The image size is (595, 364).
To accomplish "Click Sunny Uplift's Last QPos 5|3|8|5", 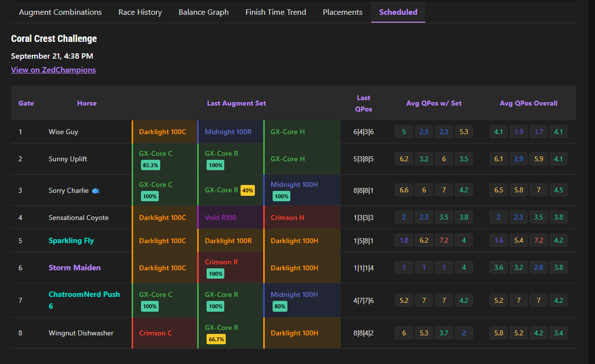I will pyautogui.click(x=363, y=159).
